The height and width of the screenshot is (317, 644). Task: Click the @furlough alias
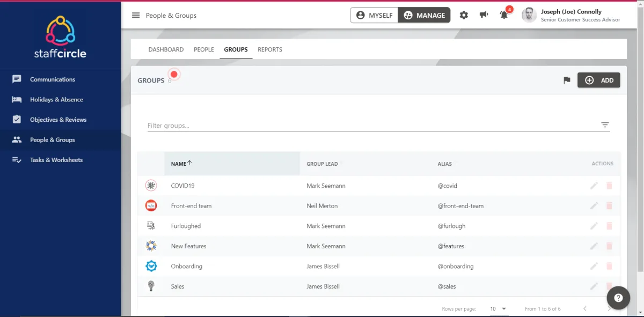[451, 226]
